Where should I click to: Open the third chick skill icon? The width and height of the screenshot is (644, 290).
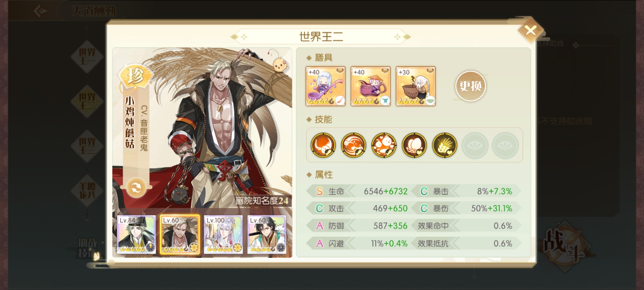384,145
